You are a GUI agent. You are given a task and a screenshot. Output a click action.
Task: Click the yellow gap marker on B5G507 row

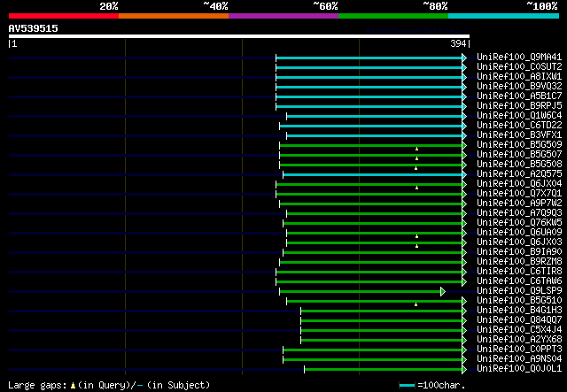pyautogui.click(x=416, y=158)
